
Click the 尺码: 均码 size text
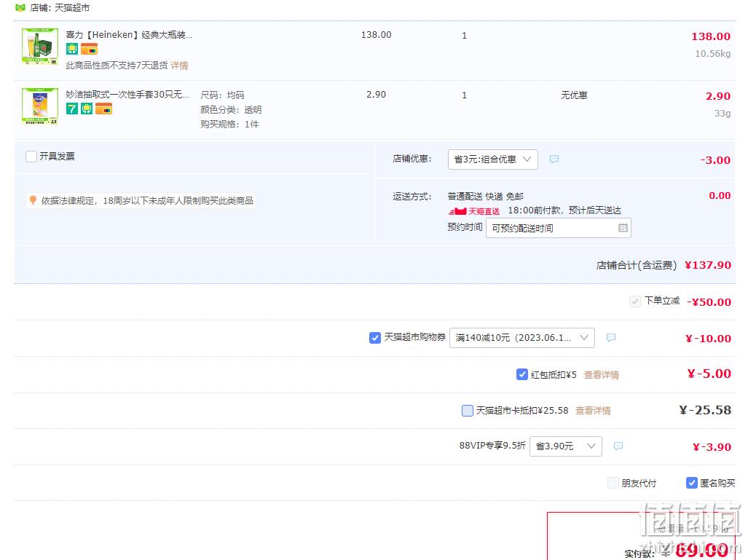pyautogui.click(x=222, y=95)
